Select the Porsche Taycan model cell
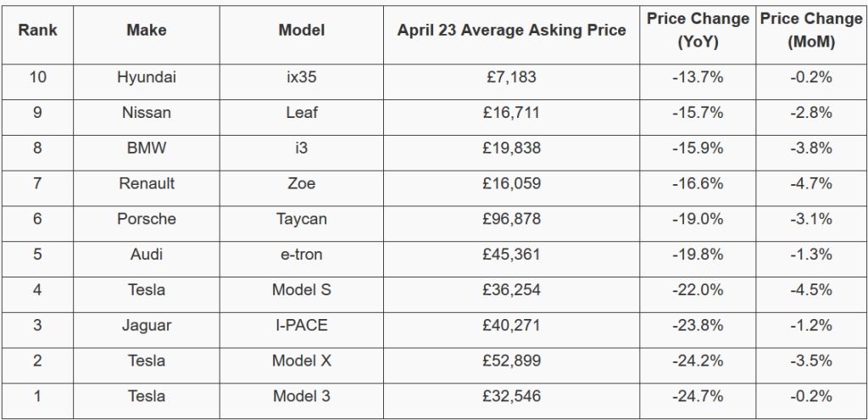868x420 pixels. (302, 220)
